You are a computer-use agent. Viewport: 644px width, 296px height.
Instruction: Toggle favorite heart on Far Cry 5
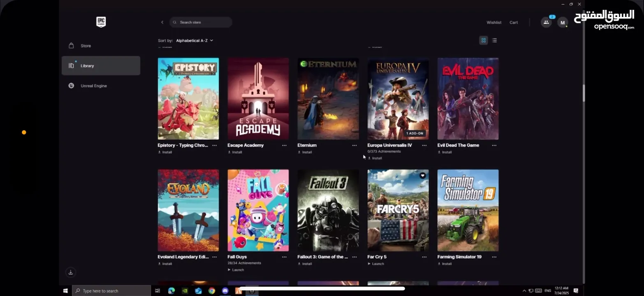pos(422,176)
